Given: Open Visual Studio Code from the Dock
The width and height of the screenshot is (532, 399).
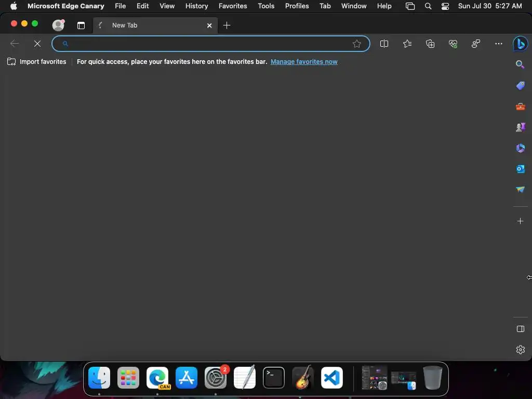Looking at the screenshot, I should tap(332, 378).
